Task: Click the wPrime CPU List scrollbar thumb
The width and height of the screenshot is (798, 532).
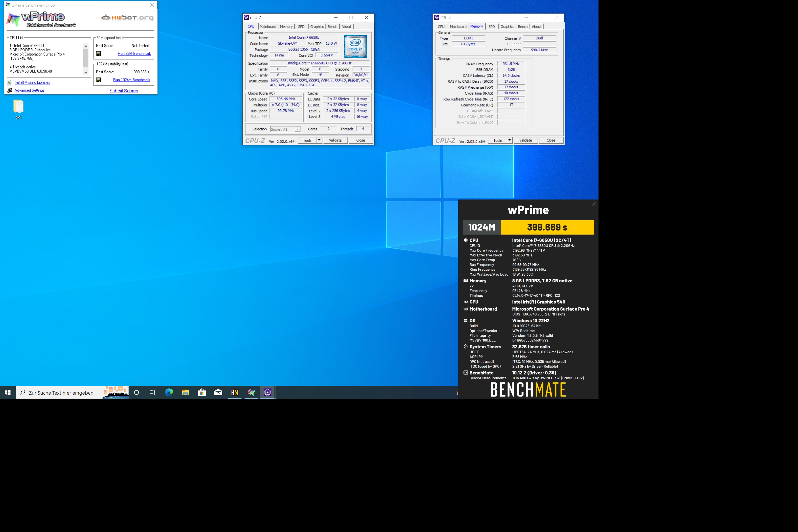Action: [x=86, y=58]
